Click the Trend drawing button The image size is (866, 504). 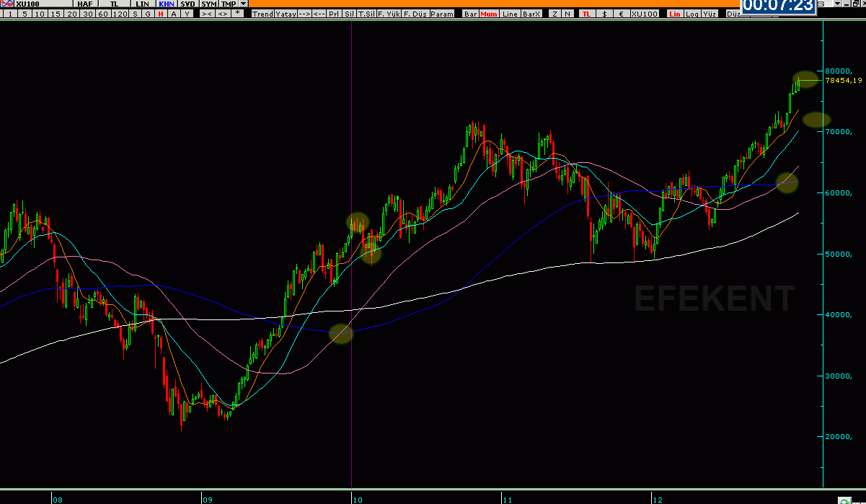262,14
